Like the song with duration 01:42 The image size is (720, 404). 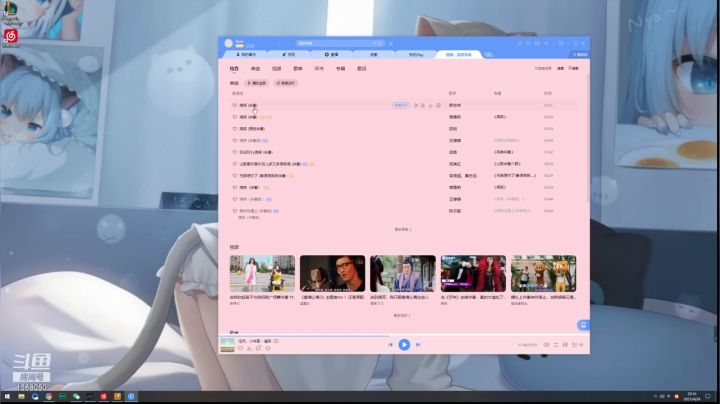tap(235, 152)
